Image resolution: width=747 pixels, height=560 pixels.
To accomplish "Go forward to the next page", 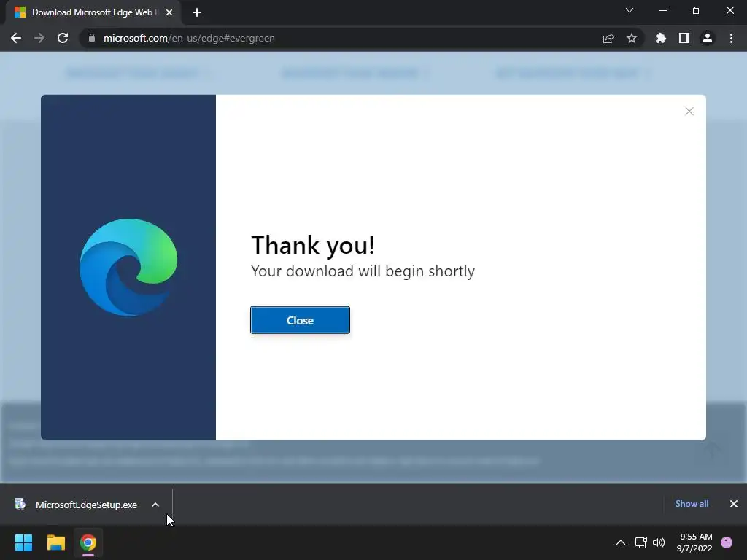I will click(39, 38).
